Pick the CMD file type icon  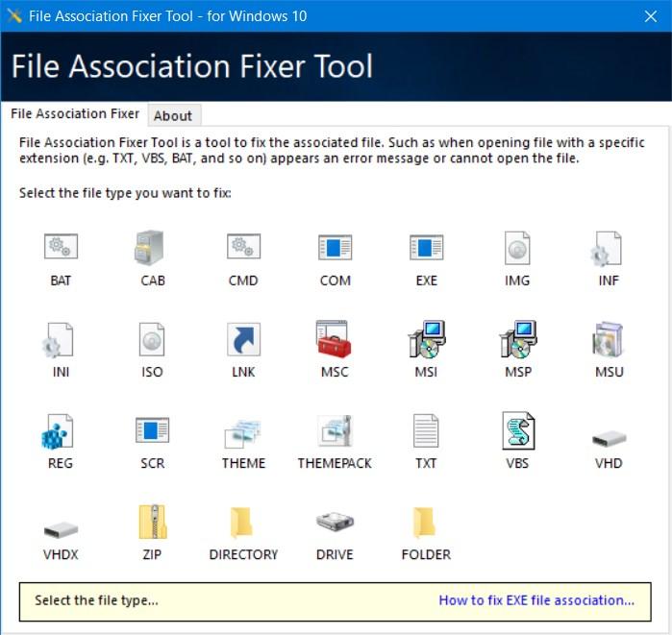pyautogui.click(x=243, y=247)
